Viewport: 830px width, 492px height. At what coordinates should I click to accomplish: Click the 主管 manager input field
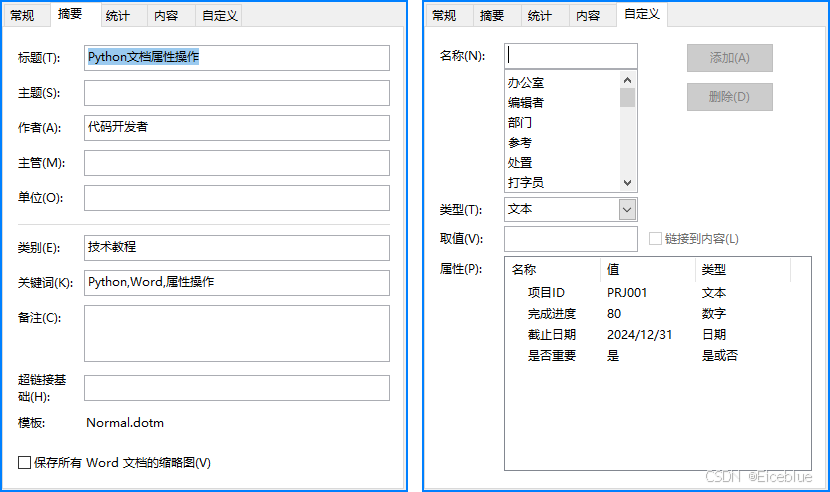click(x=237, y=163)
